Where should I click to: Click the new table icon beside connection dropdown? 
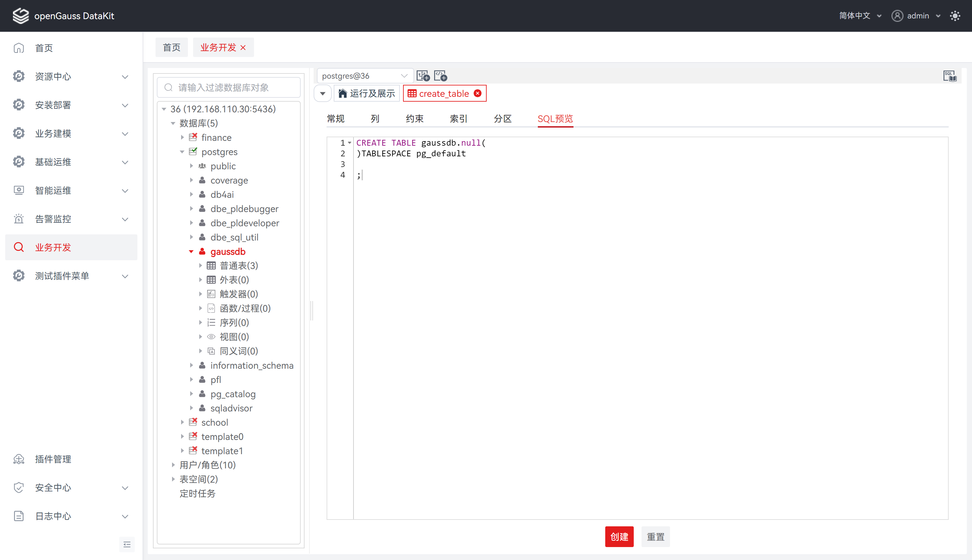[x=423, y=76]
